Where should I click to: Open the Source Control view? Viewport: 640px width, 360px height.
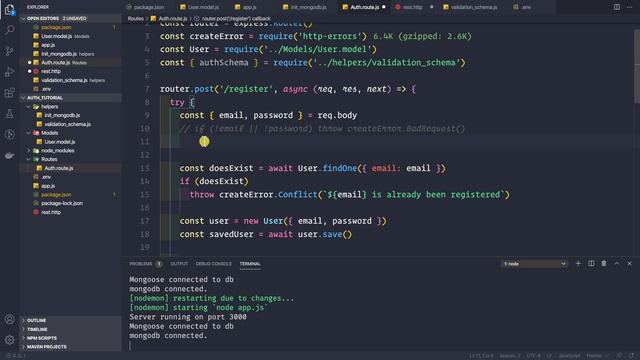click(x=9, y=51)
